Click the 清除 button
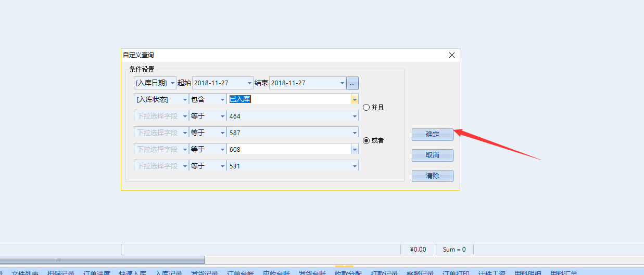The width and height of the screenshot is (644, 275). tap(432, 176)
